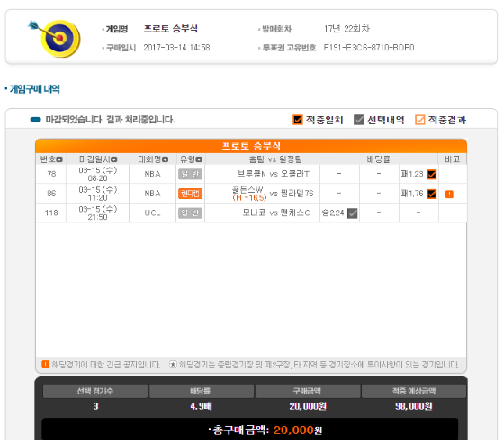Click the 브루클N vs 오클라T match text
504x444 pixels.
pos(274,174)
